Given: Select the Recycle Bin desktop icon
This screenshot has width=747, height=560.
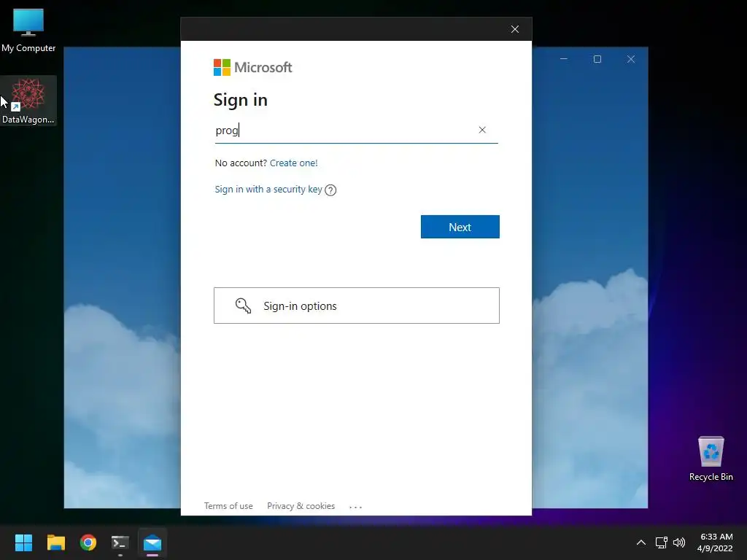Looking at the screenshot, I should click(711, 459).
